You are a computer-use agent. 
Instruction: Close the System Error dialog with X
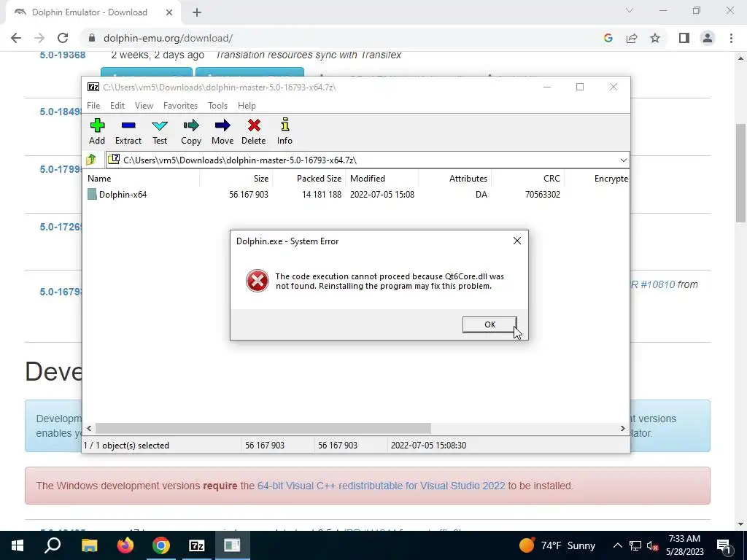[517, 241]
